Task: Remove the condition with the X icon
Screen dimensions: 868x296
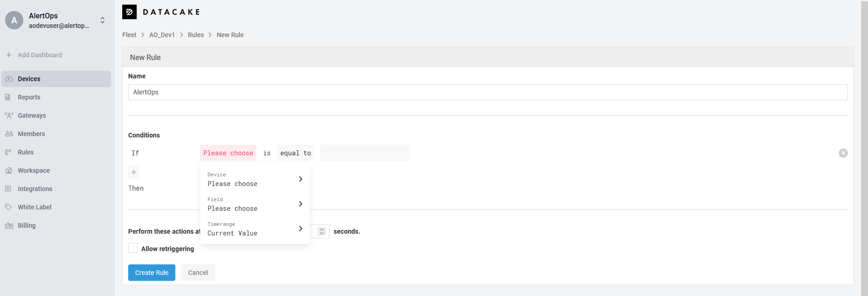Action: pos(843,153)
